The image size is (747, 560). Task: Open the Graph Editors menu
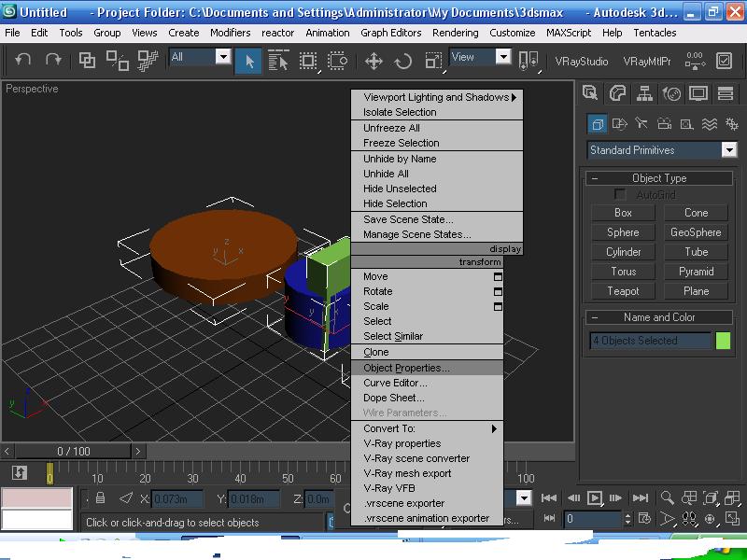[x=390, y=33]
